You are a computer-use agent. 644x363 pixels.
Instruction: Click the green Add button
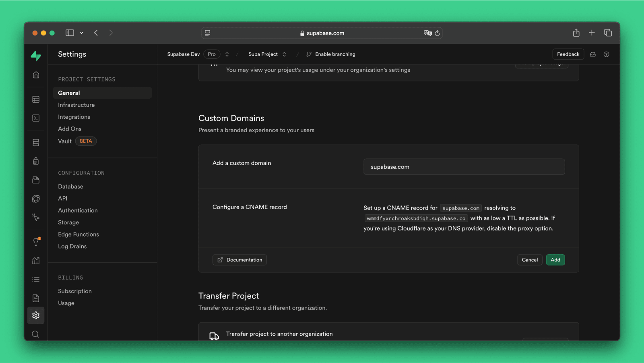point(555,260)
